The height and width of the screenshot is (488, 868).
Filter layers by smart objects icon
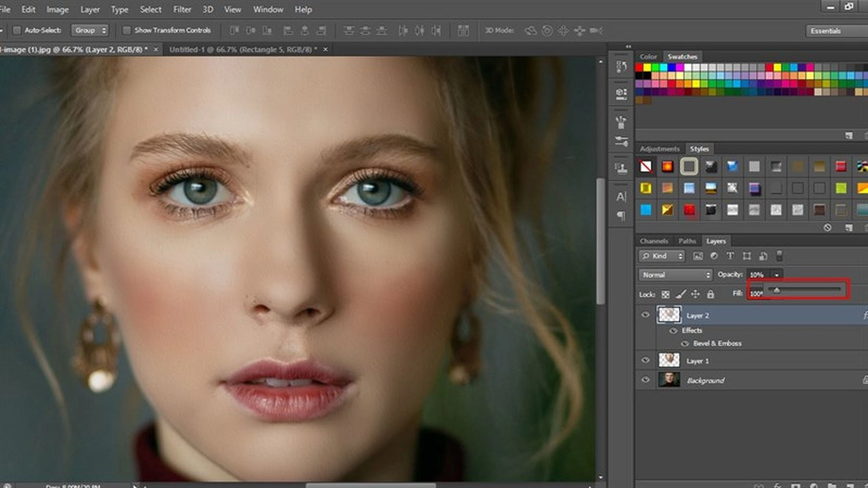(x=763, y=256)
